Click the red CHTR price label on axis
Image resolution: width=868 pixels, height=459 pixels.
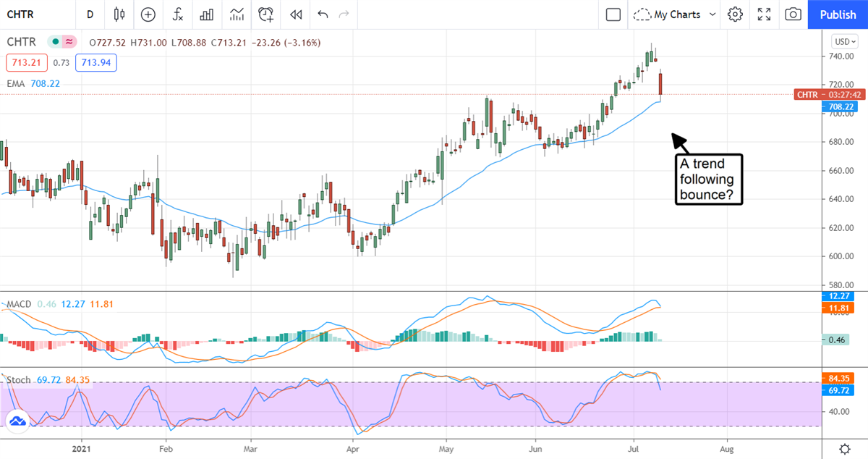click(831, 94)
